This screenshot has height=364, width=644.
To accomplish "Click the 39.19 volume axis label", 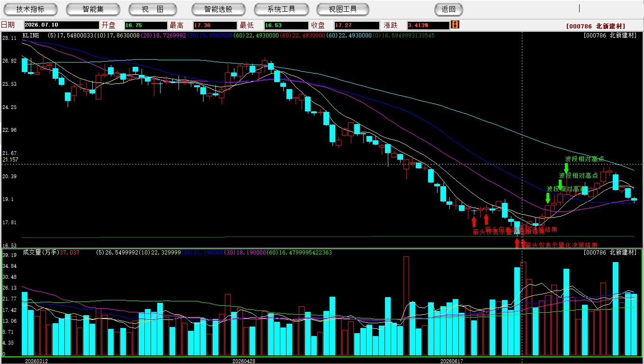I will pos(9,255).
